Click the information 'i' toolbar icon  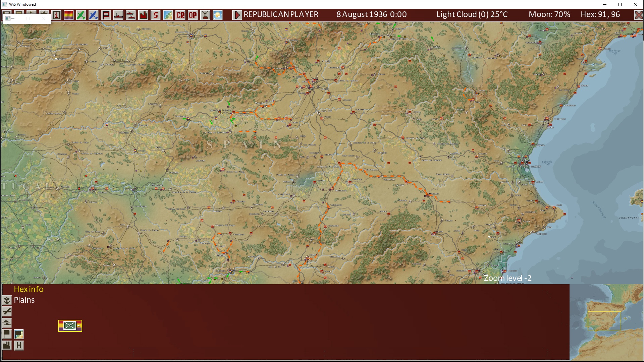pos(56,15)
